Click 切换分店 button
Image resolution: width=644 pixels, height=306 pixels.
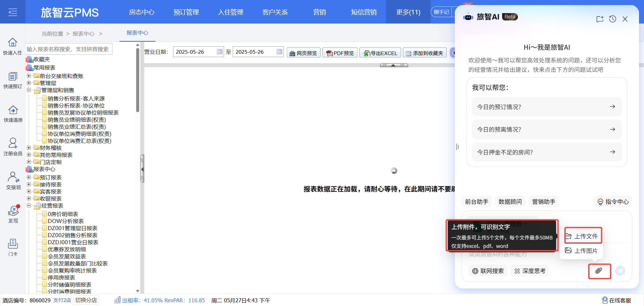(x=86, y=300)
